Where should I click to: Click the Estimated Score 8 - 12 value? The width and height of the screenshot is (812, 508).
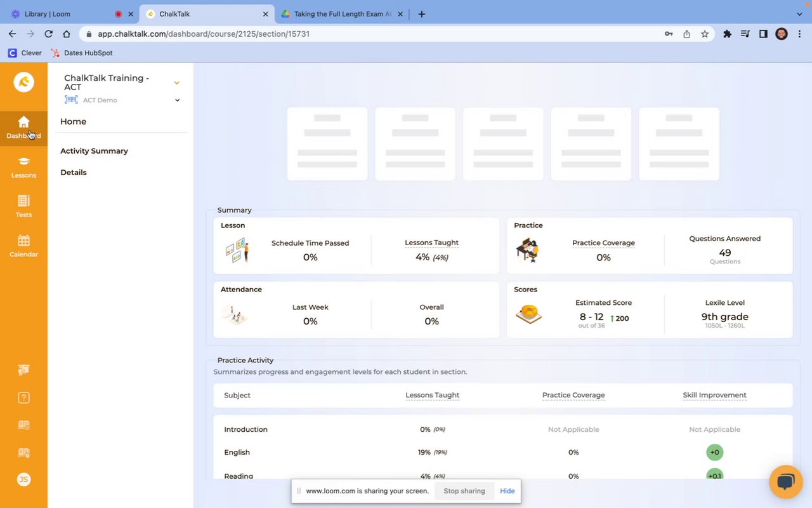591,317
